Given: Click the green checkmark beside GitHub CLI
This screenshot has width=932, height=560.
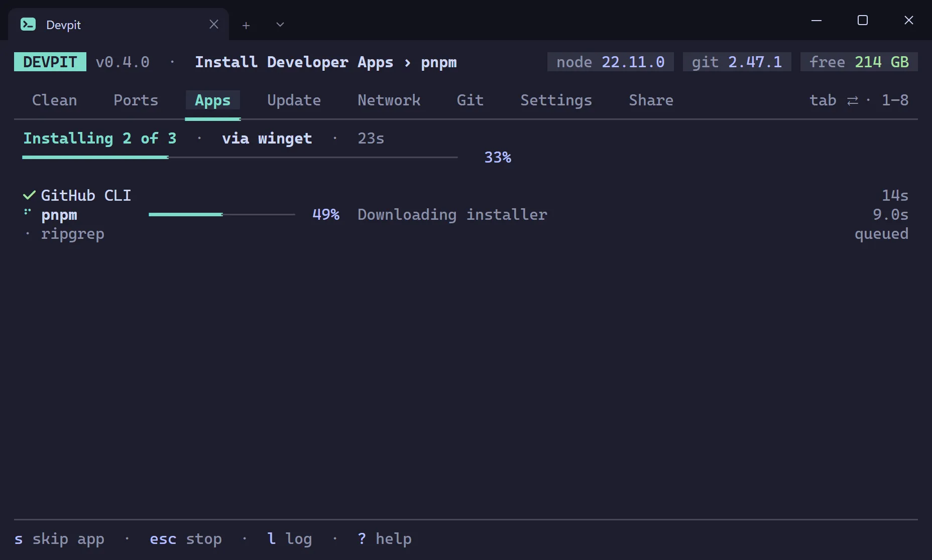Looking at the screenshot, I should click(x=29, y=195).
